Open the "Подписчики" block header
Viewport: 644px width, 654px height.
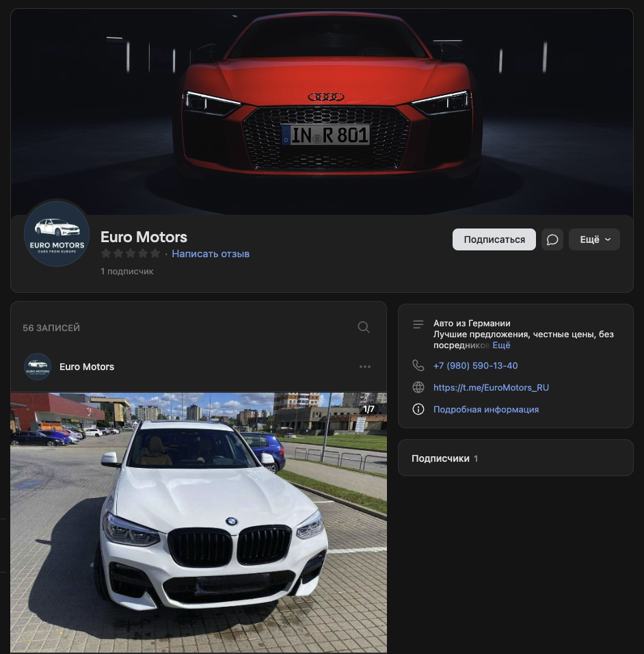point(440,458)
